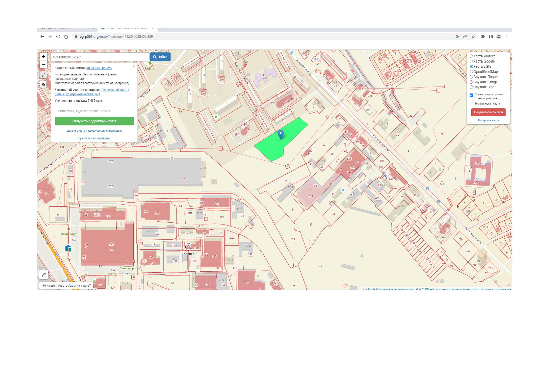Open the Липецкая область address link
The image size is (554, 392).
tap(92, 92)
